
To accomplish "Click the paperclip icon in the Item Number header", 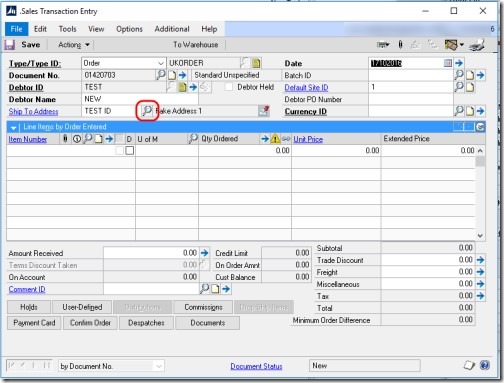I will (x=65, y=139).
